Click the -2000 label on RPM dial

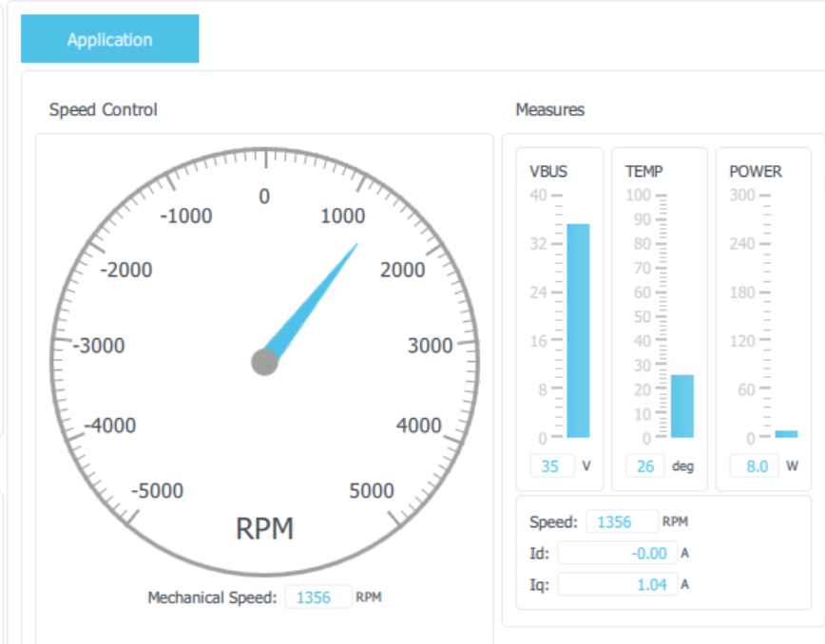click(x=126, y=270)
